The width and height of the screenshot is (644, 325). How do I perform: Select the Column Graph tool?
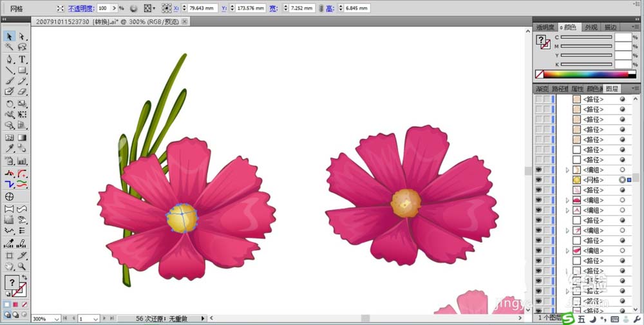coord(22,161)
